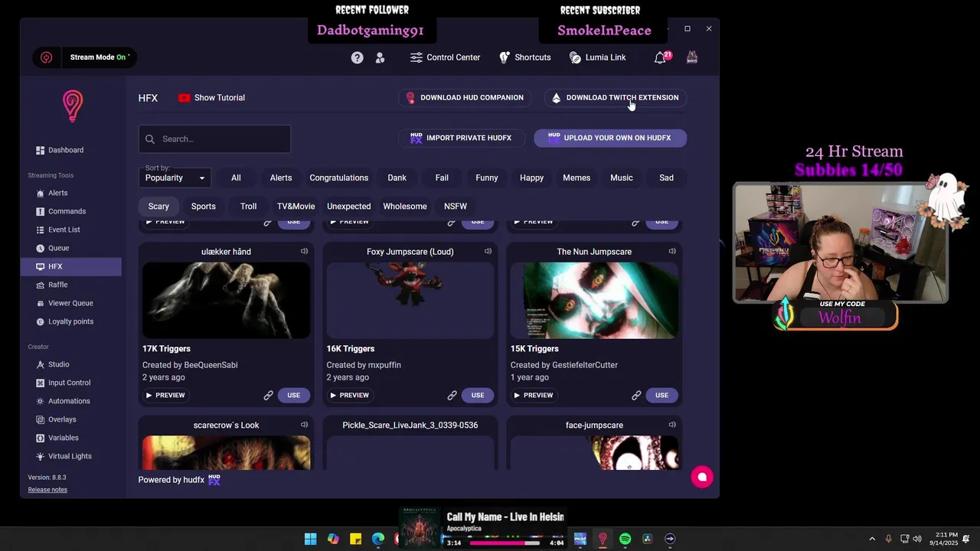The width and height of the screenshot is (980, 551).
Task: Open the user profile icon beside help
Action: [x=380, y=57]
